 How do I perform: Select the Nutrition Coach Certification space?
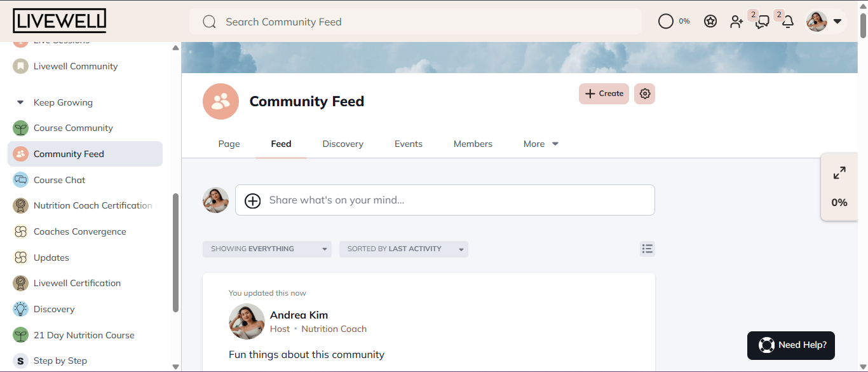[92, 205]
